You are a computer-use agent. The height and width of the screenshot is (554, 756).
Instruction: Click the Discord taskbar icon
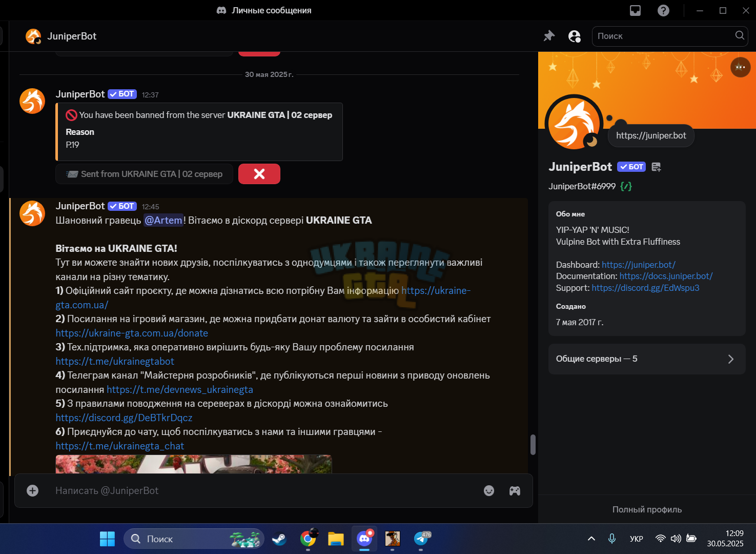pos(364,539)
